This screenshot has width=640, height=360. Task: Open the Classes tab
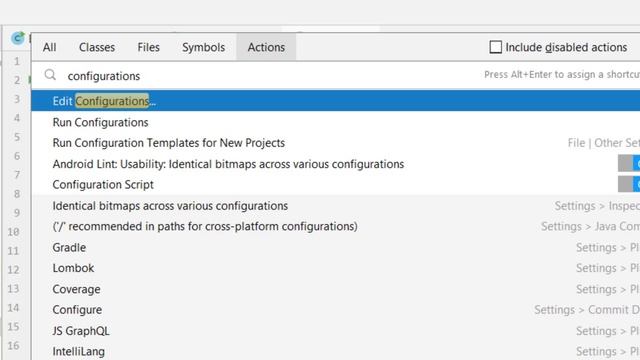coord(97,47)
